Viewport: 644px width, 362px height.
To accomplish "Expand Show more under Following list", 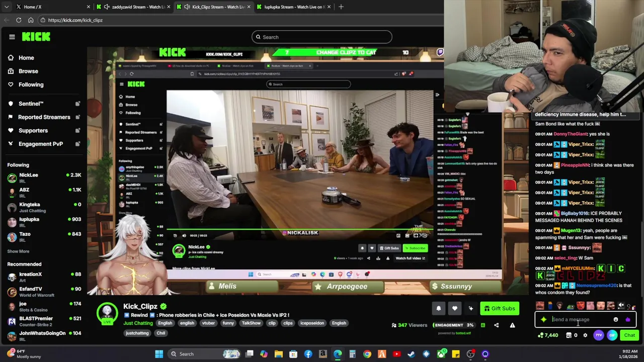I will [18, 251].
